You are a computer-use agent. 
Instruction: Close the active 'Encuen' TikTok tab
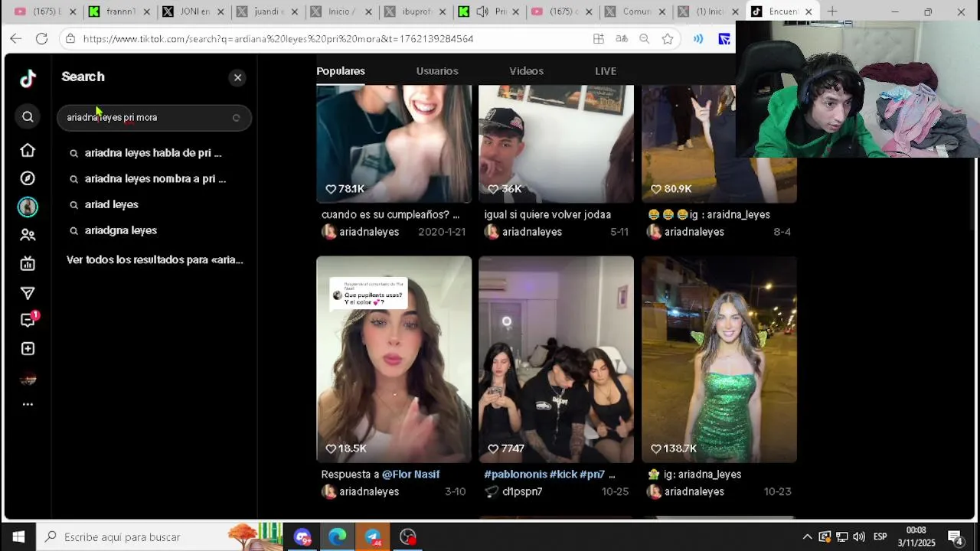[x=808, y=11]
